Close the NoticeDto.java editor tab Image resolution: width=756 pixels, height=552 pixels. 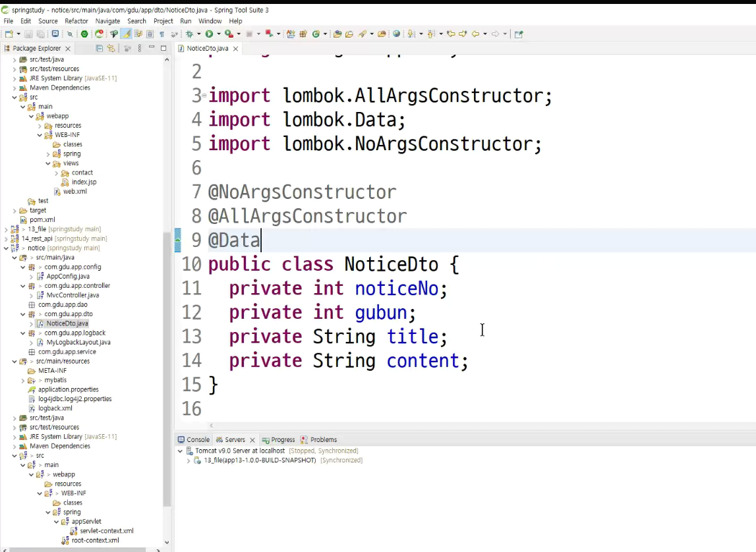235,49
